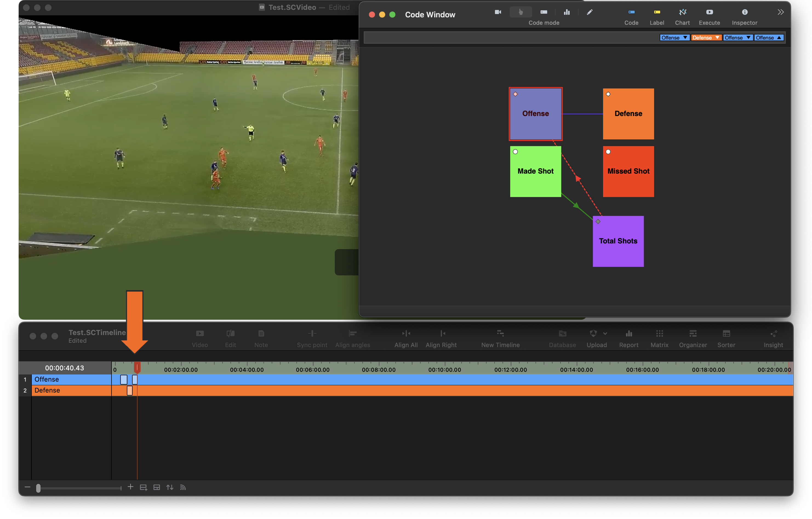Toggle the Missed Shot button circle indicator

point(608,152)
